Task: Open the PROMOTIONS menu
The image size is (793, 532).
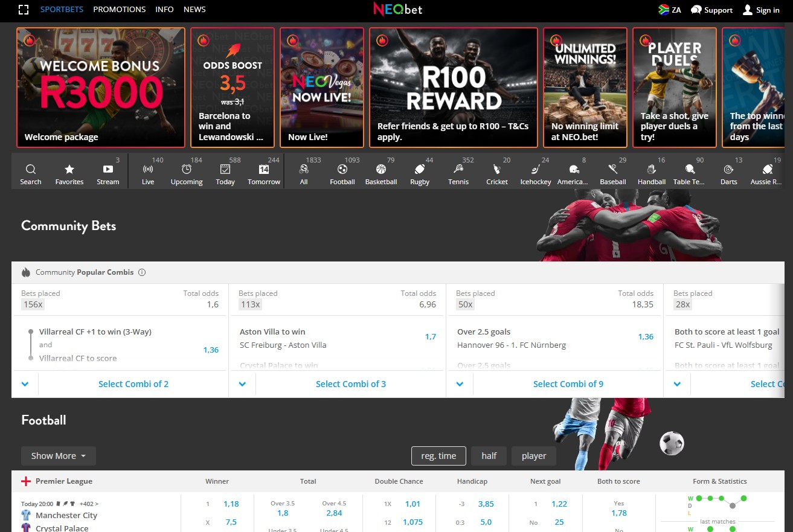Action: [x=120, y=10]
